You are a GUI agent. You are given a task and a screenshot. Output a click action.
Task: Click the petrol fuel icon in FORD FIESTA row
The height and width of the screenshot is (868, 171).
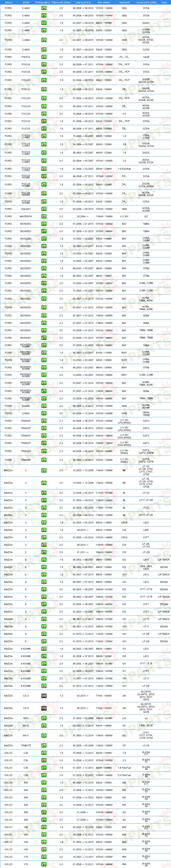coord(44,57)
